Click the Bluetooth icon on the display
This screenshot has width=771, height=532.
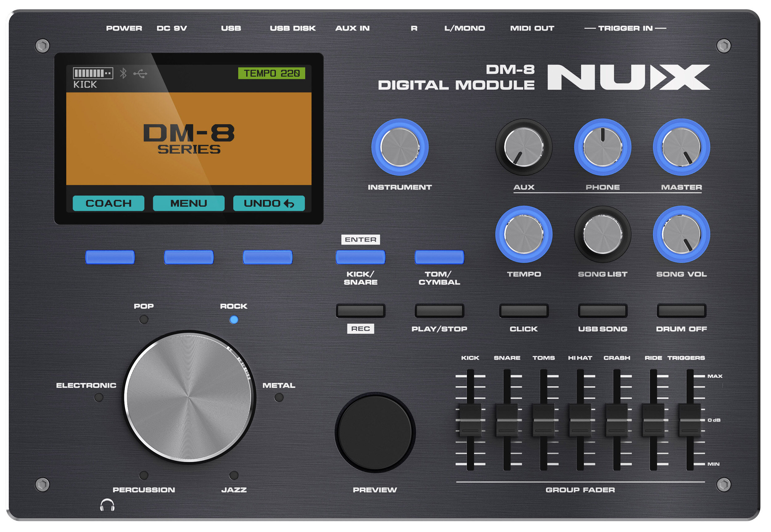coord(123,73)
